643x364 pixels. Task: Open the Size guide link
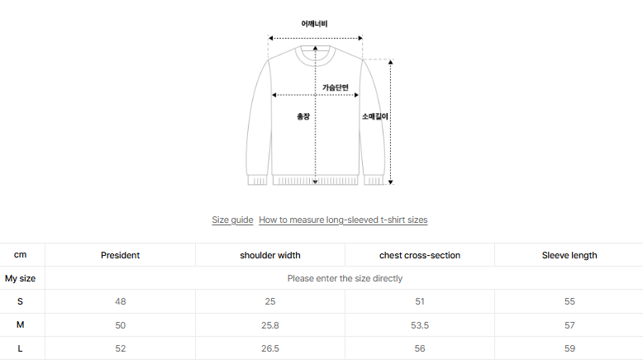coord(232,220)
